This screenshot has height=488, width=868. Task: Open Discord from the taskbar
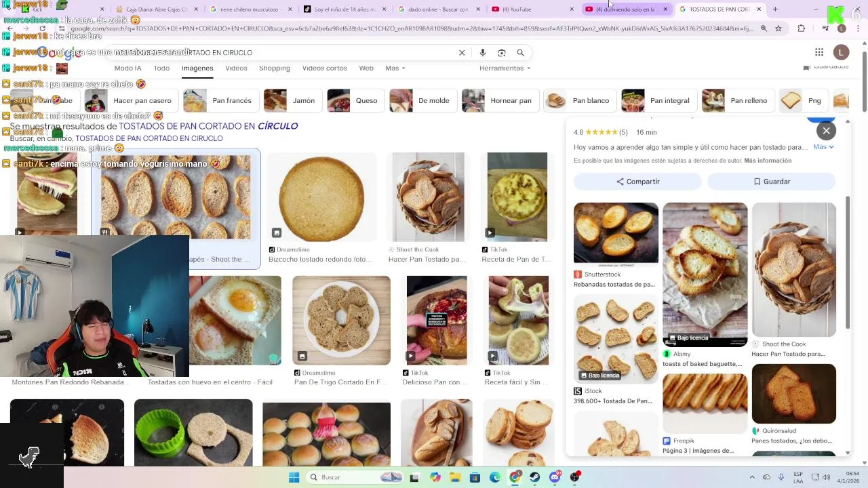point(555,477)
